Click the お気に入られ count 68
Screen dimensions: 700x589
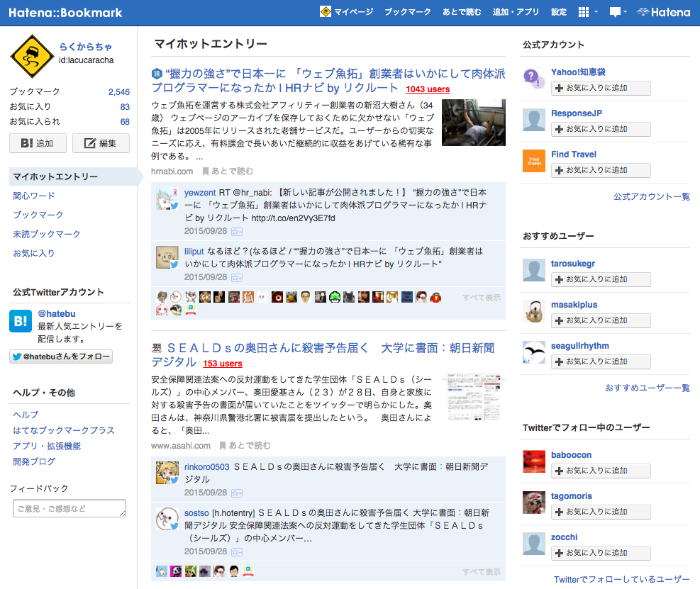click(x=125, y=121)
